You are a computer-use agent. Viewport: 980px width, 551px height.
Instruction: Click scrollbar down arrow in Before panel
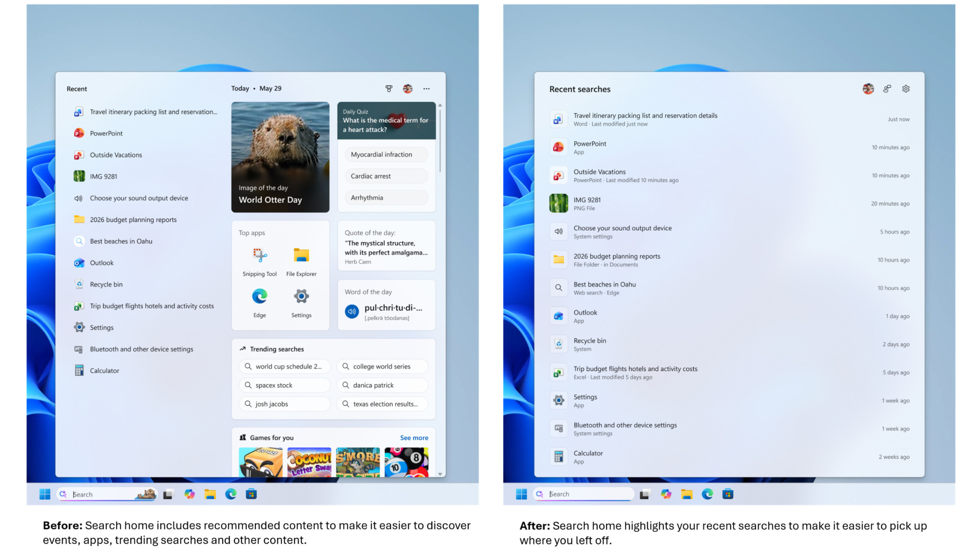pyautogui.click(x=440, y=474)
